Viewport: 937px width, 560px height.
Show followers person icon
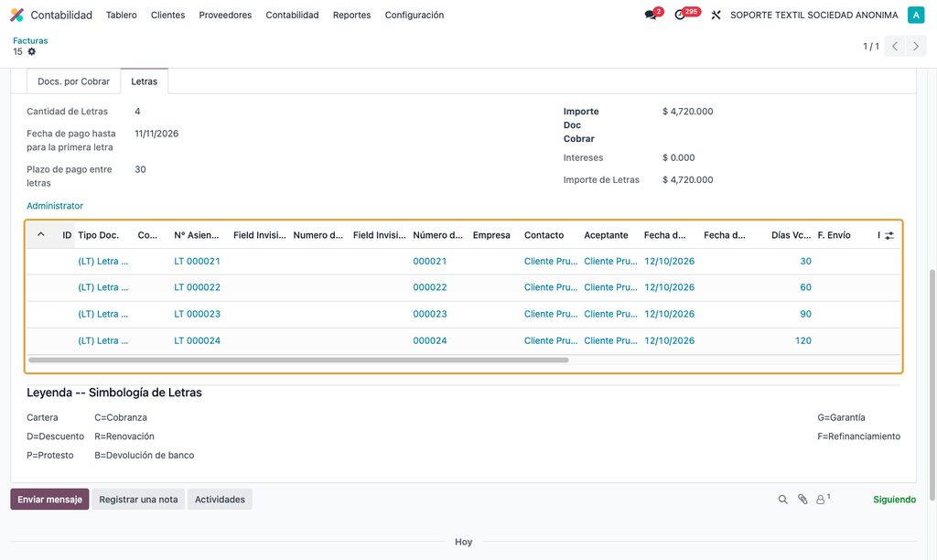[x=823, y=499]
